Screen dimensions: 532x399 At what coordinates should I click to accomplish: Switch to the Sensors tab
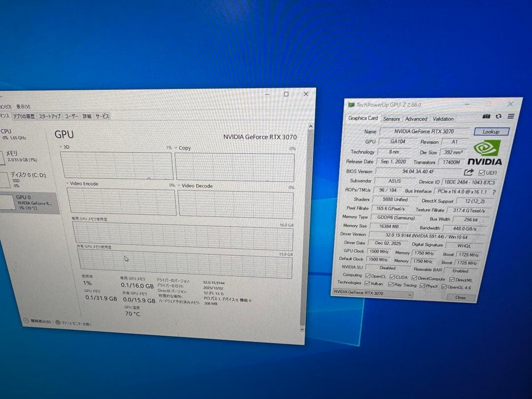coord(391,119)
